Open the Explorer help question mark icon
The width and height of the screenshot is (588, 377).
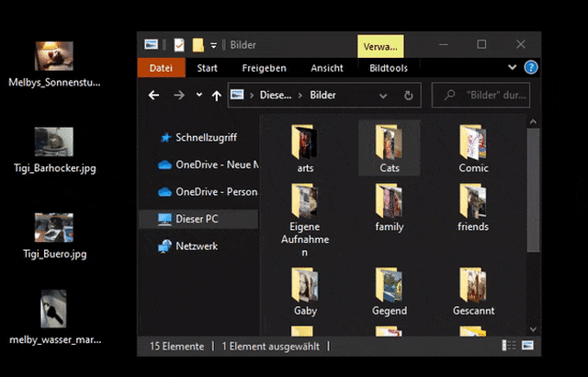point(530,68)
